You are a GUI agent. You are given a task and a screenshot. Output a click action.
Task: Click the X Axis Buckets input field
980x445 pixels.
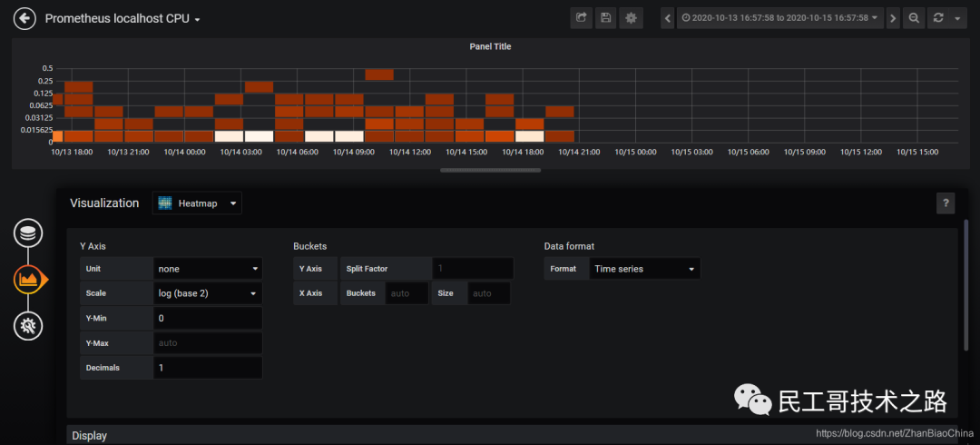click(x=407, y=293)
